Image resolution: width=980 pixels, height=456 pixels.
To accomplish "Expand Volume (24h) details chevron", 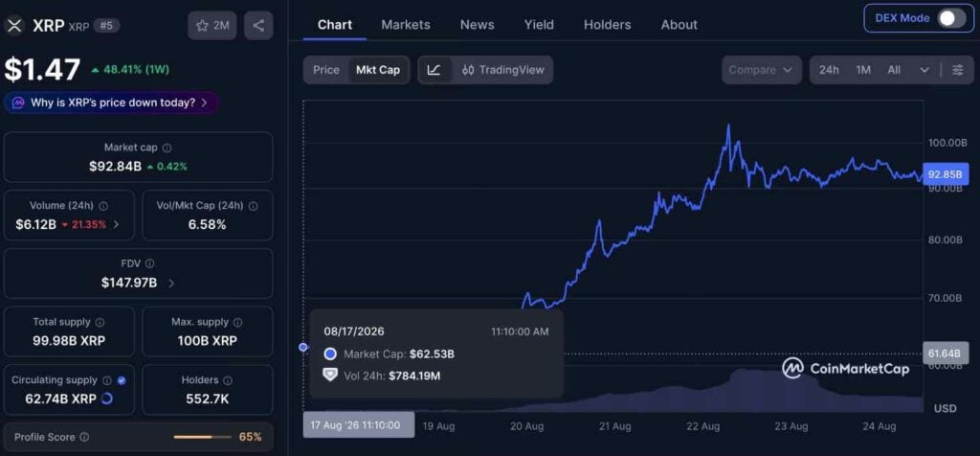I will (116, 224).
